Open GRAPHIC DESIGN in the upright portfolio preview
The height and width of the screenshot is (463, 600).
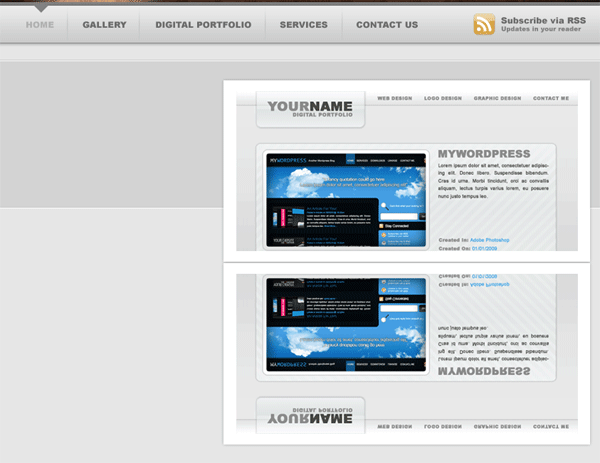tap(497, 98)
